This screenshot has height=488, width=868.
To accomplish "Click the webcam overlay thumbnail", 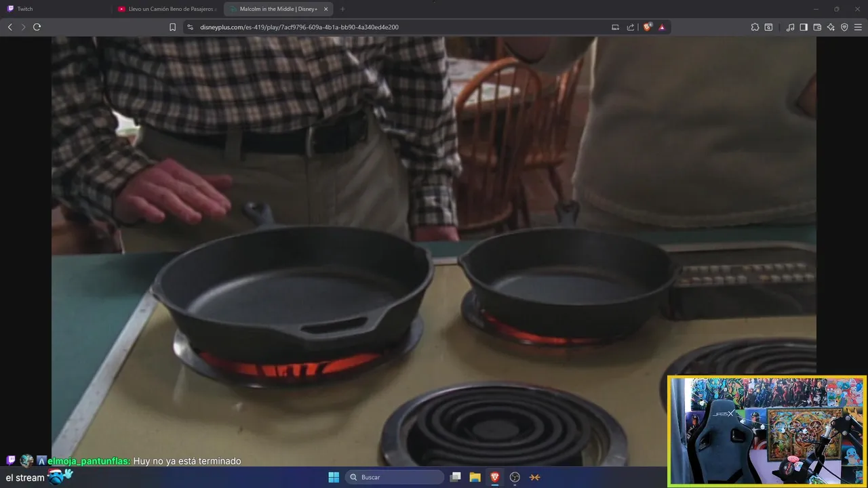I will click(x=767, y=431).
